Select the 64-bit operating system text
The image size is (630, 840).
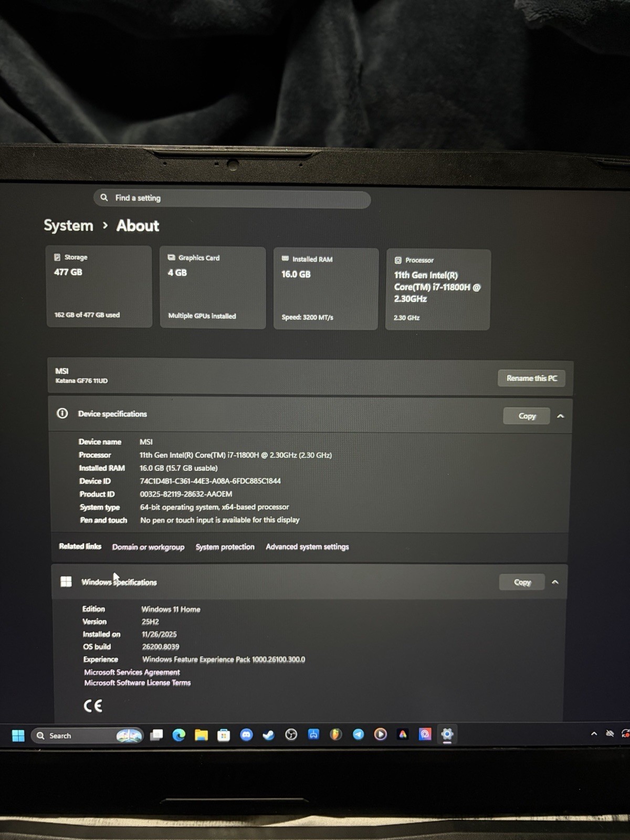coord(214,507)
